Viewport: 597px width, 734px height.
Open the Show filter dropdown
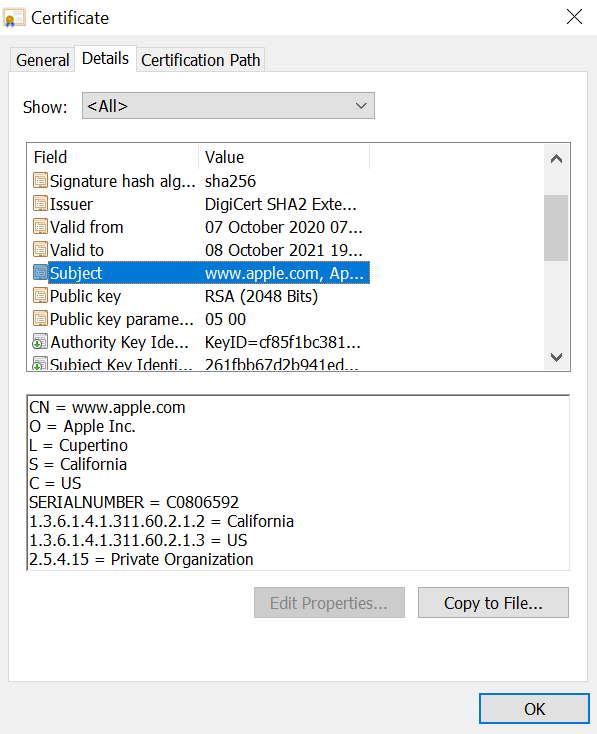click(228, 106)
